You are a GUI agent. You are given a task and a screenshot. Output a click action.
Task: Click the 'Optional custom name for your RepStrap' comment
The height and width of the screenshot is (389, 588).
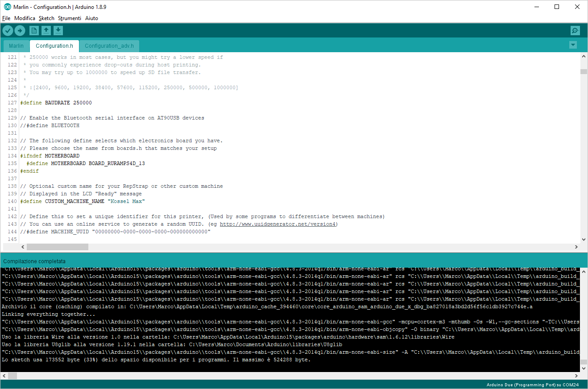pos(121,186)
